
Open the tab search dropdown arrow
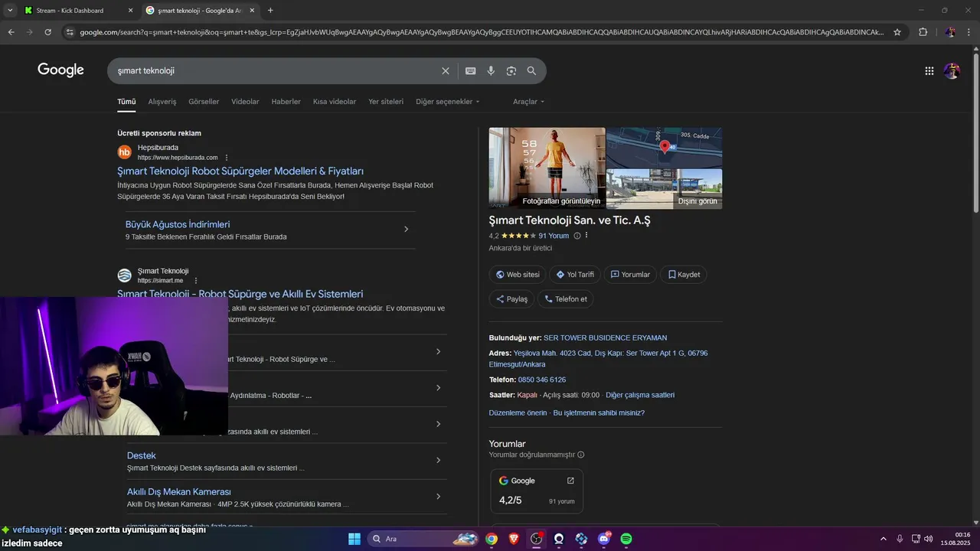click(x=10, y=10)
